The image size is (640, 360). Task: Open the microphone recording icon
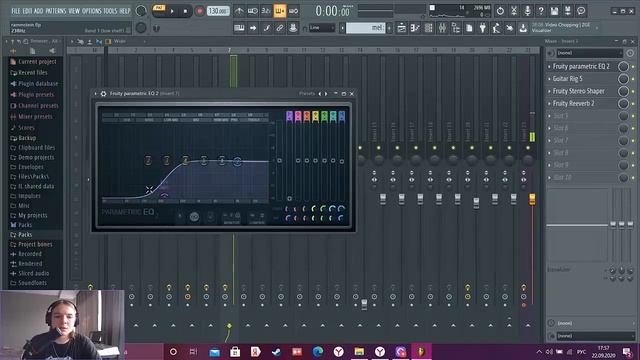(x=527, y=11)
